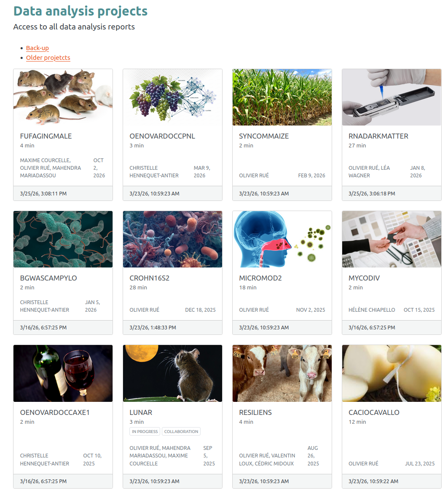Open the Older projetcts link
The width and height of the screenshot is (448, 492).
tap(48, 58)
